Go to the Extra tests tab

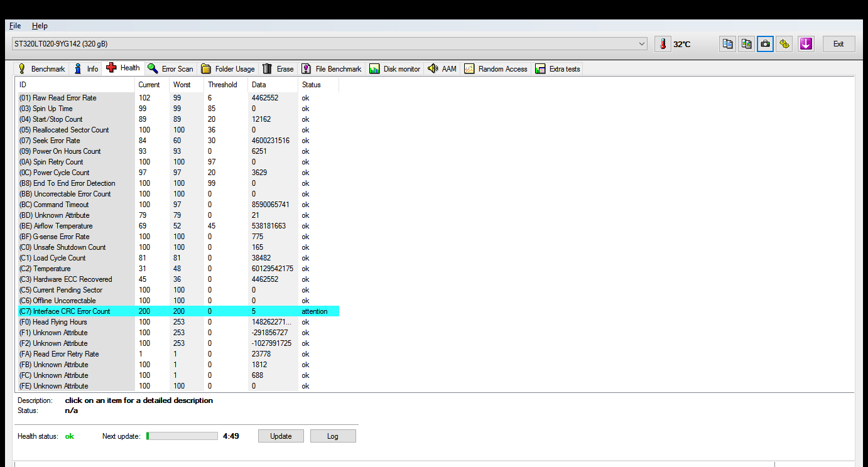[x=558, y=69]
